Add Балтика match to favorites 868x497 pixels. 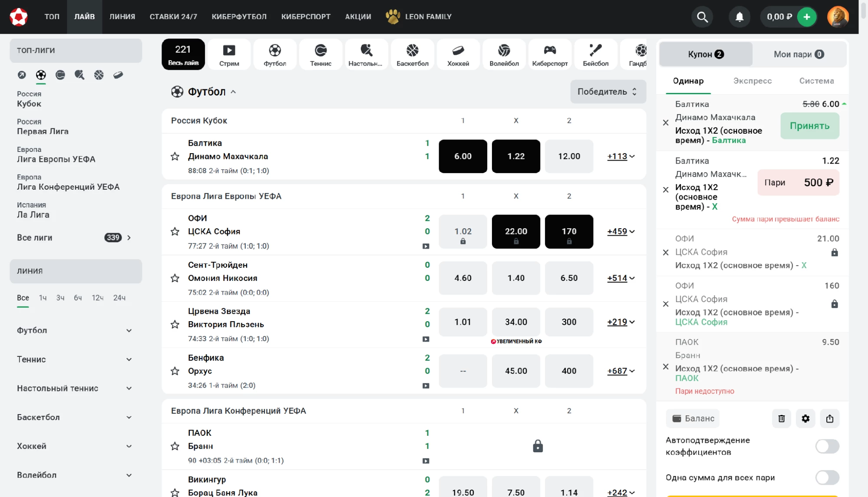pos(175,157)
